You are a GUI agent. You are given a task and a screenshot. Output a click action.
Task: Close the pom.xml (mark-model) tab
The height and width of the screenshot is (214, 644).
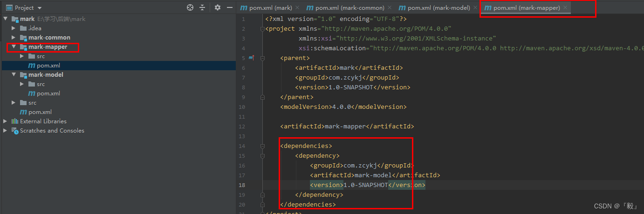[475, 8]
